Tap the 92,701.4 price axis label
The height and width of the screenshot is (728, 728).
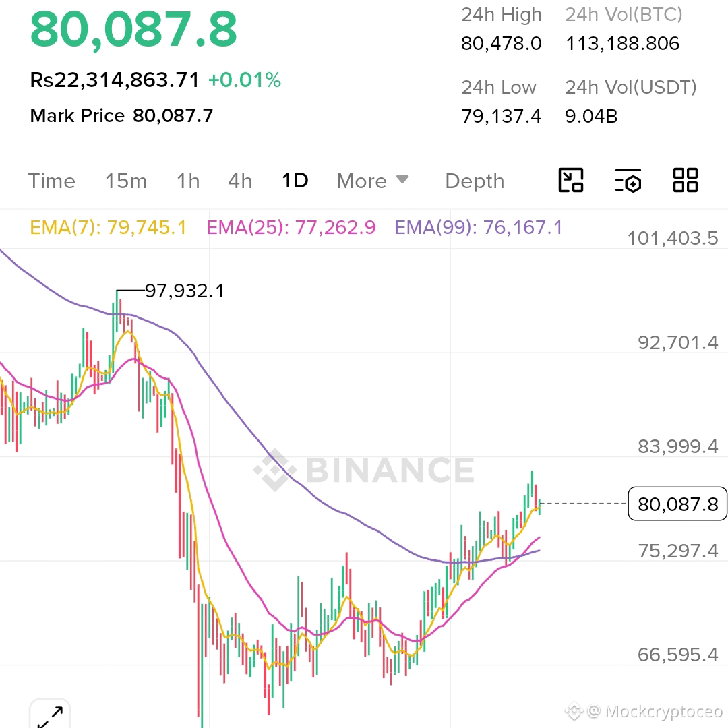click(678, 342)
